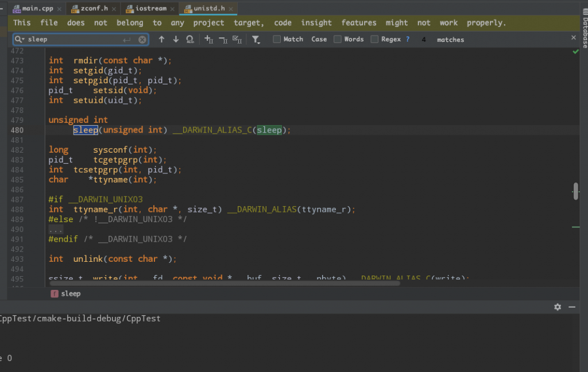This screenshot has height=372, width=588.
Task: Click the sleep breadcrumb at bottom
Action: tap(65, 293)
